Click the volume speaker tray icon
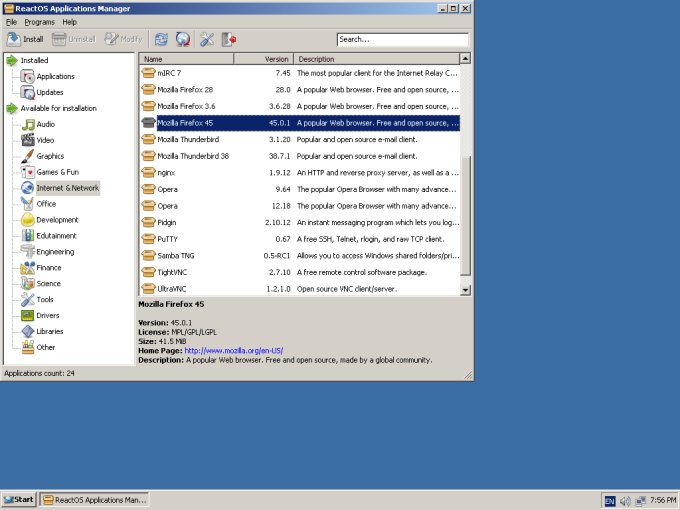680x510 pixels. [625, 501]
